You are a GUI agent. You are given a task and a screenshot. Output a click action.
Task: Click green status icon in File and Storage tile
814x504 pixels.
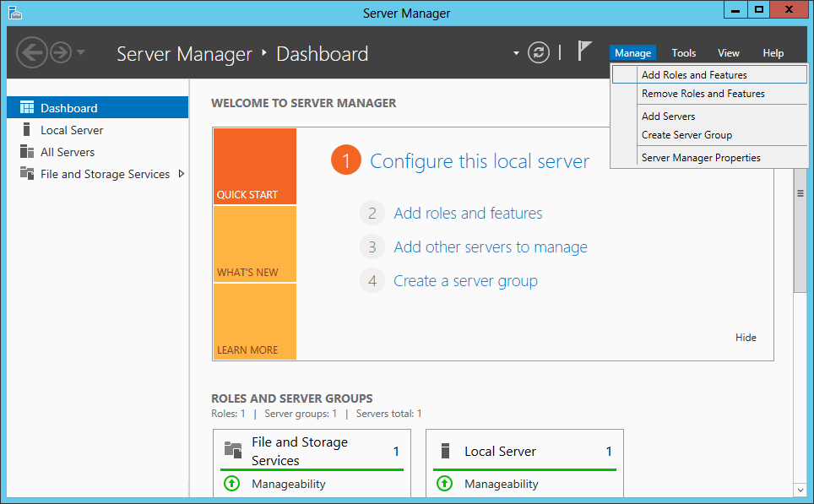[231, 483]
